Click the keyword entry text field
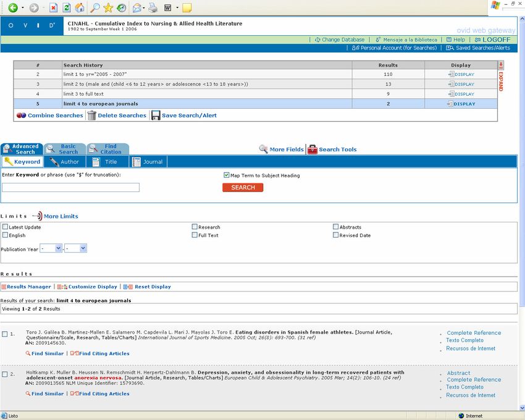Viewport: 525px width, 420px height. click(70, 188)
